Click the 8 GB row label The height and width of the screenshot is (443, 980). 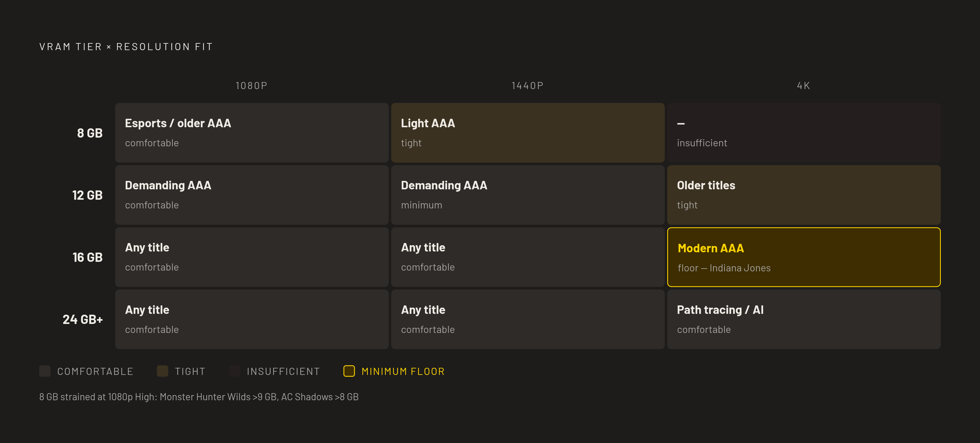point(90,133)
